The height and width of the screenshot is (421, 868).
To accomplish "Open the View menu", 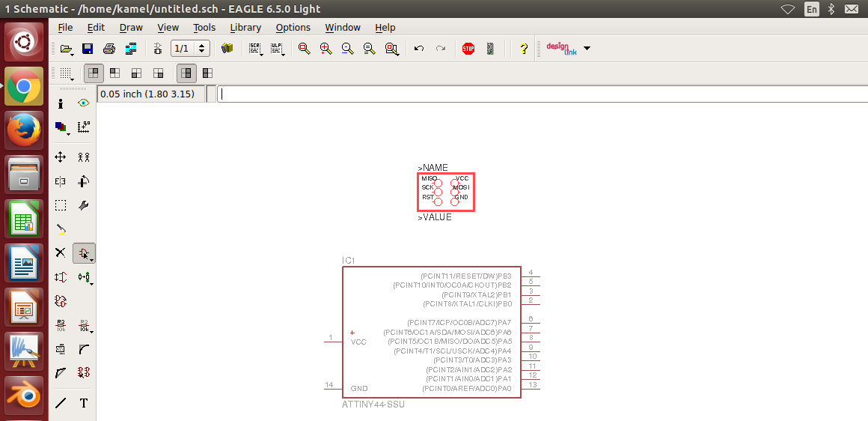I will [x=168, y=27].
